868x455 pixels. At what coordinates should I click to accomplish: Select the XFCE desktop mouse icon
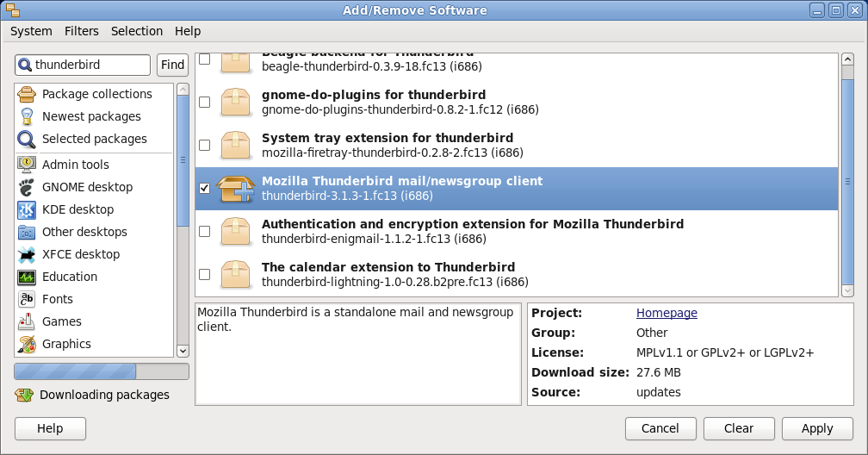[26, 254]
